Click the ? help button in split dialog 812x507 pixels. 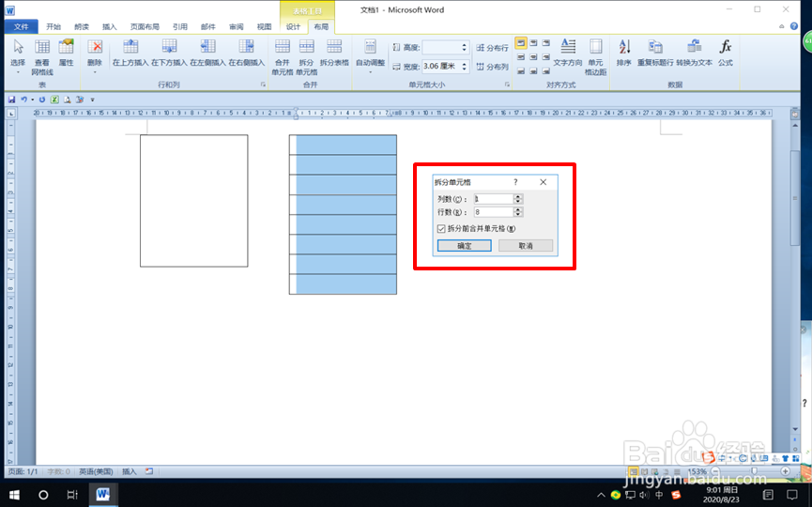[x=515, y=182]
